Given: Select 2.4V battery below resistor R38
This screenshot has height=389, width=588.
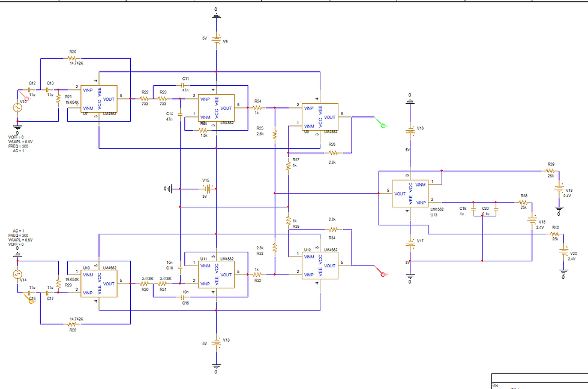Looking at the screenshot, I should point(532,220).
